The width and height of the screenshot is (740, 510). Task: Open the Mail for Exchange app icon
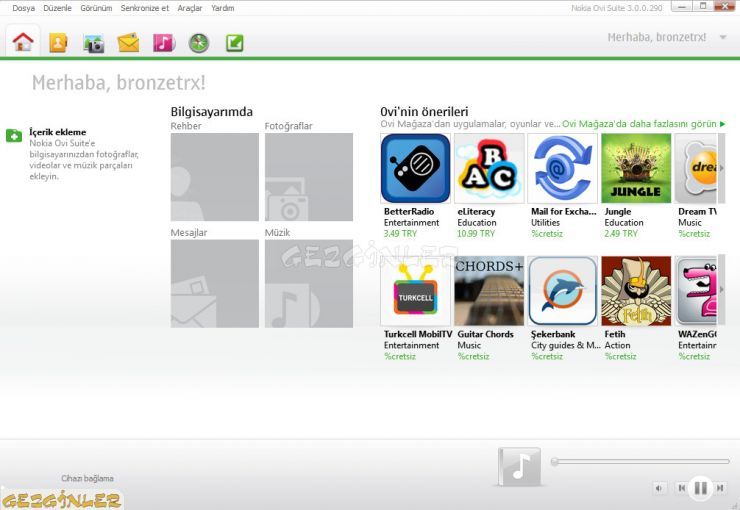coord(563,168)
